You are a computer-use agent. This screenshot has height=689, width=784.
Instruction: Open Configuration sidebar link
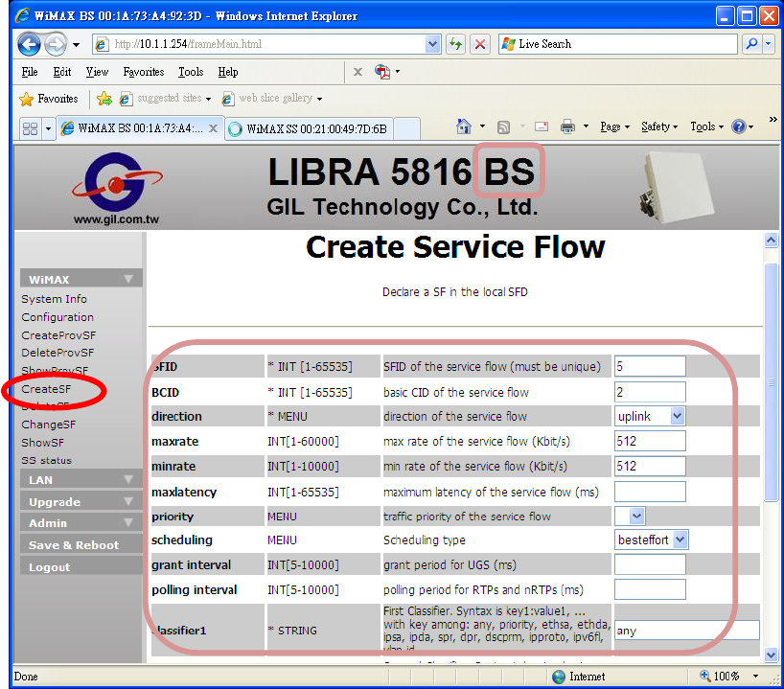[58, 317]
